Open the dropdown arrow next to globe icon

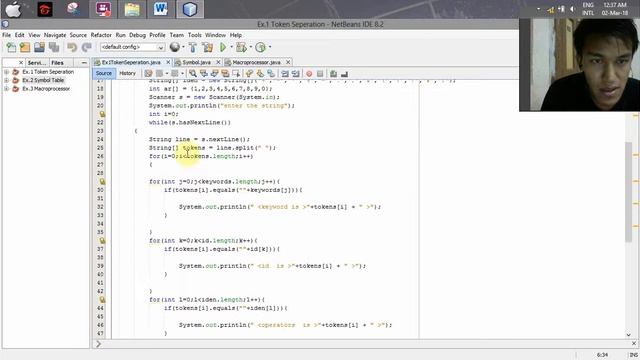[x=183, y=47]
